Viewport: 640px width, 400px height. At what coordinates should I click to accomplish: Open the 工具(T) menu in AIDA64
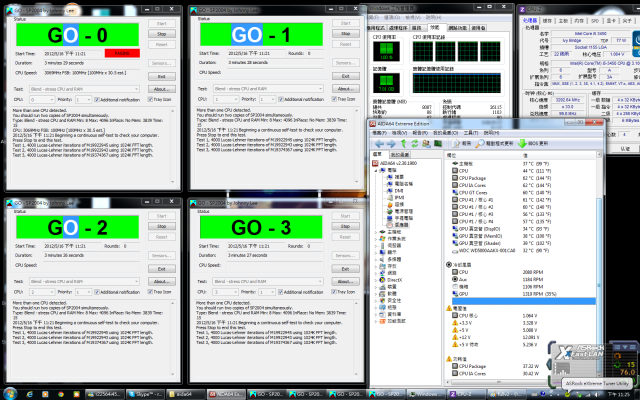click(x=471, y=133)
